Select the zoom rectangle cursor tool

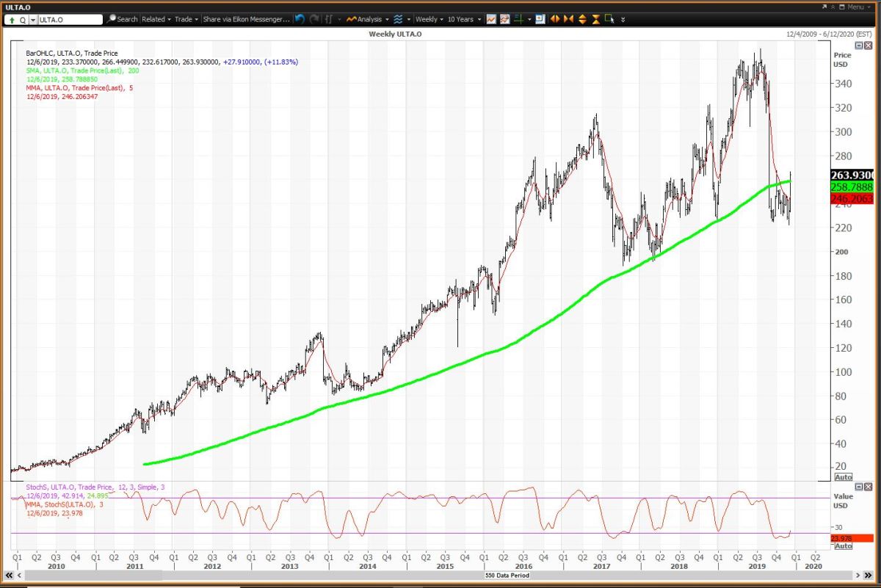coord(609,19)
